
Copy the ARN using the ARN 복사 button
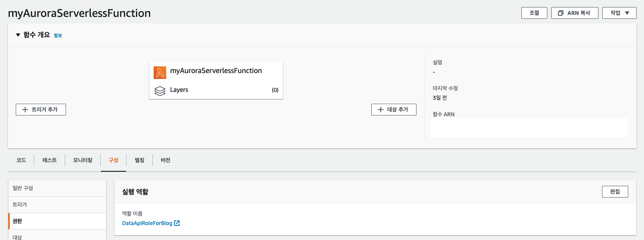pyautogui.click(x=574, y=13)
